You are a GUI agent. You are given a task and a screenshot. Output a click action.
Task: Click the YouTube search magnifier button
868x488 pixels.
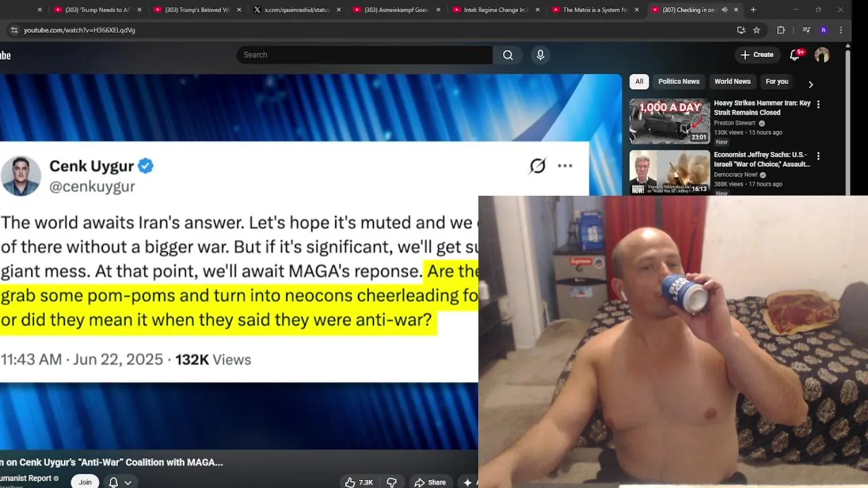[x=508, y=55]
